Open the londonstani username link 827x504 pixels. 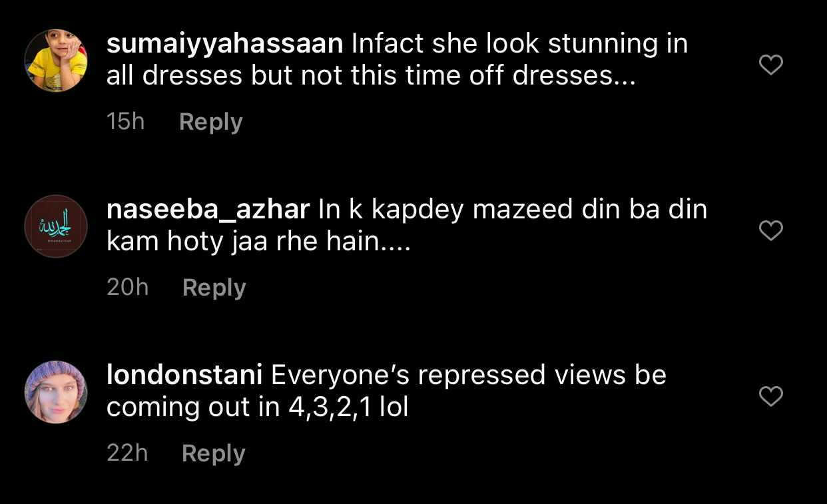point(184,376)
